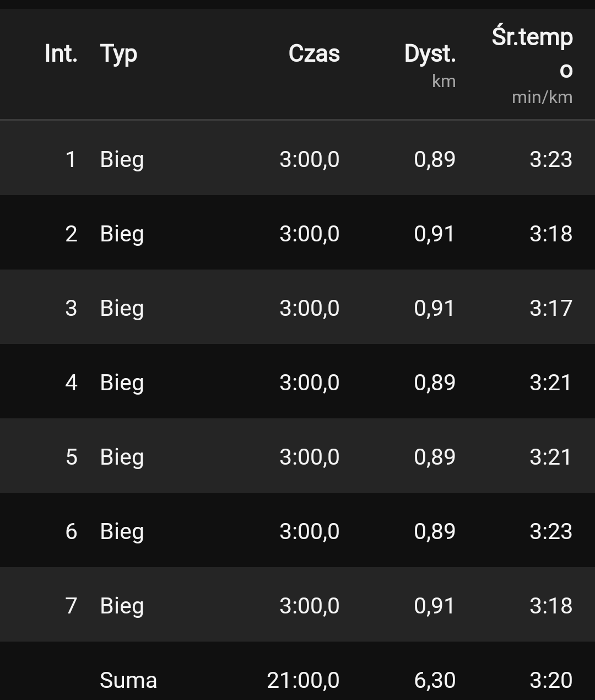
Task: Click the Bieg label in interval 5
Action: (122, 457)
